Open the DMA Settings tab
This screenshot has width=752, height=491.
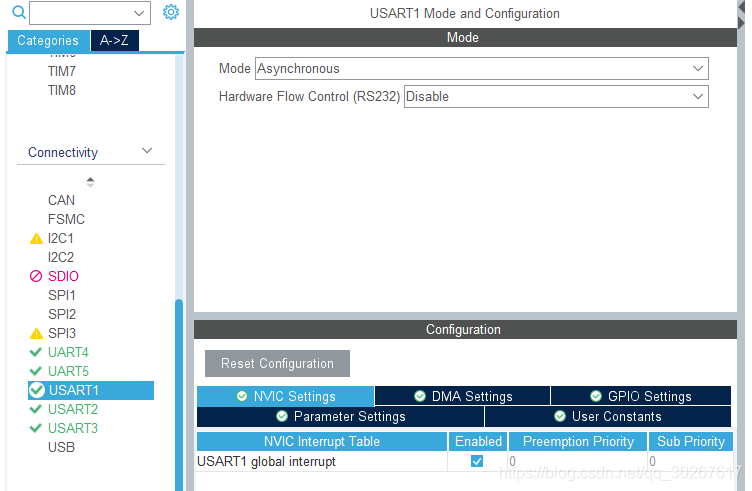462,396
